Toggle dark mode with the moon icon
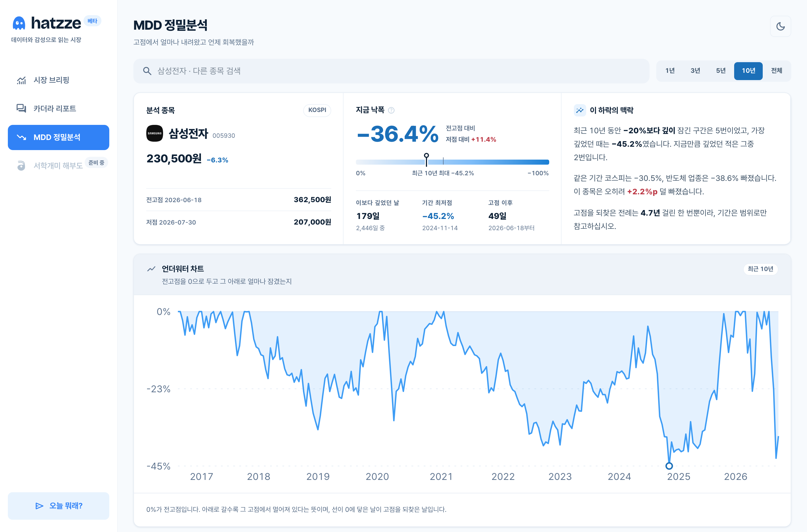 (x=780, y=26)
